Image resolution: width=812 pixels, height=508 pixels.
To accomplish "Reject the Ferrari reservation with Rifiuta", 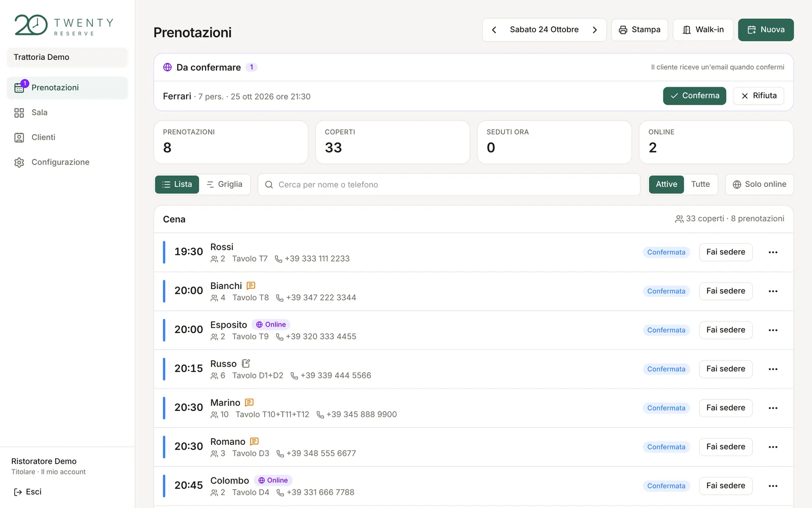I will click(x=759, y=96).
